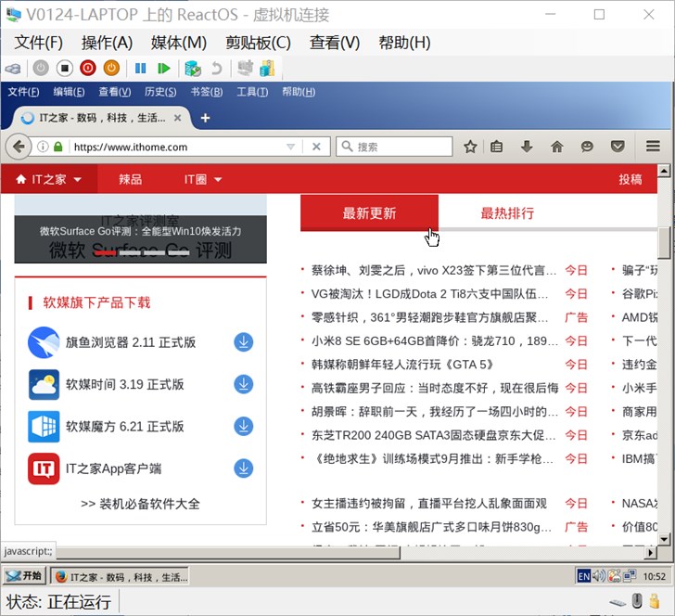Expand the IT圈 navigation dropdown
The height and width of the screenshot is (616, 675).
tap(218, 180)
